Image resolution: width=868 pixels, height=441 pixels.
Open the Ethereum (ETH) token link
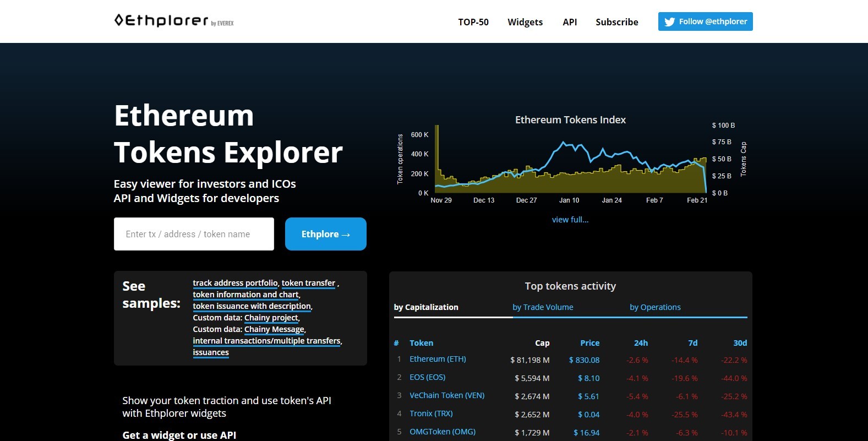coord(438,359)
